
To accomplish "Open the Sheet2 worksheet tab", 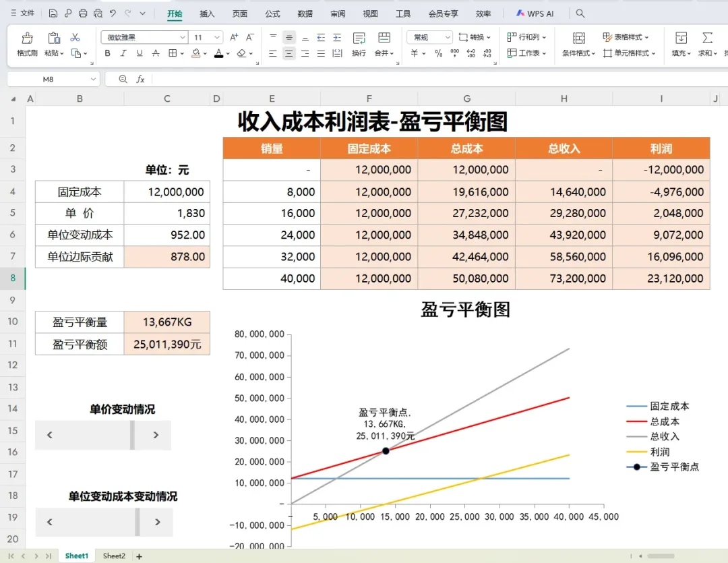I will (x=114, y=556).
